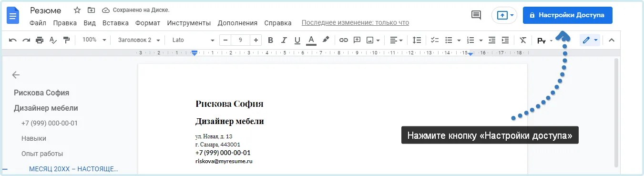Star the document Резюме
The width and height of the screenshot is (644, 176).
pyautogui.click(x=77, y=10)
